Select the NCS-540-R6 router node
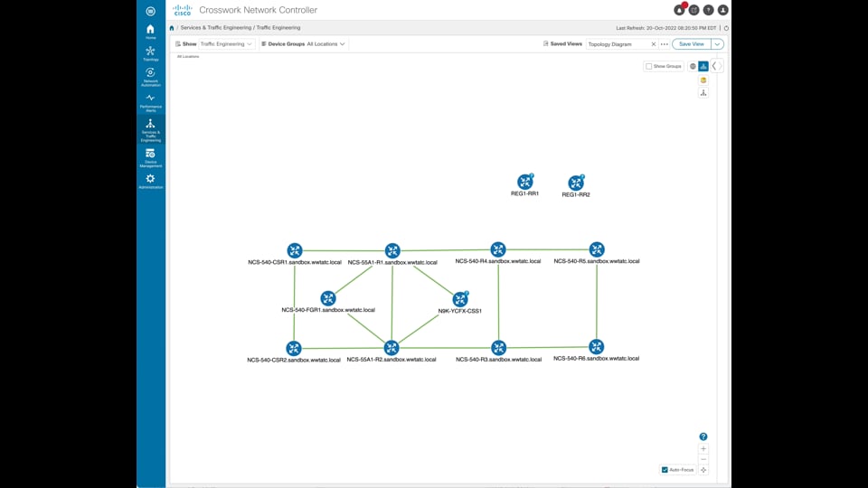 pyautogui.click(x=596, y=347)
